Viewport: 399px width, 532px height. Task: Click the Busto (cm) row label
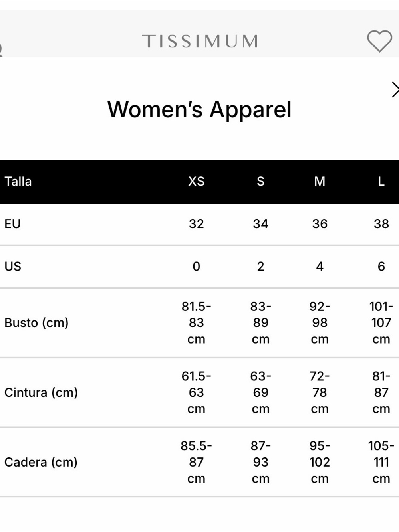[x=36, y=322]
